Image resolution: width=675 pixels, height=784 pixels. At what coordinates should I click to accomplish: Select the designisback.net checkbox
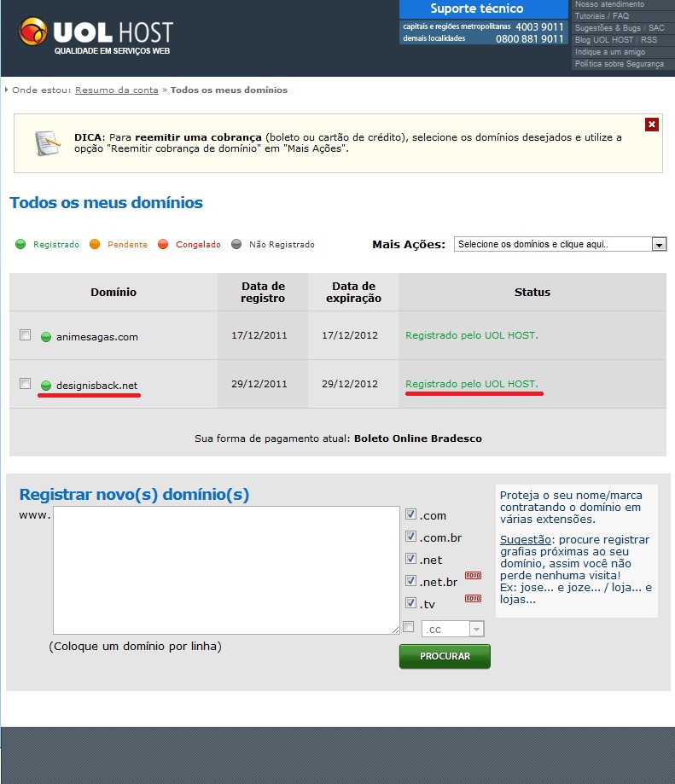pyautogui.click(x=25, y=384)
